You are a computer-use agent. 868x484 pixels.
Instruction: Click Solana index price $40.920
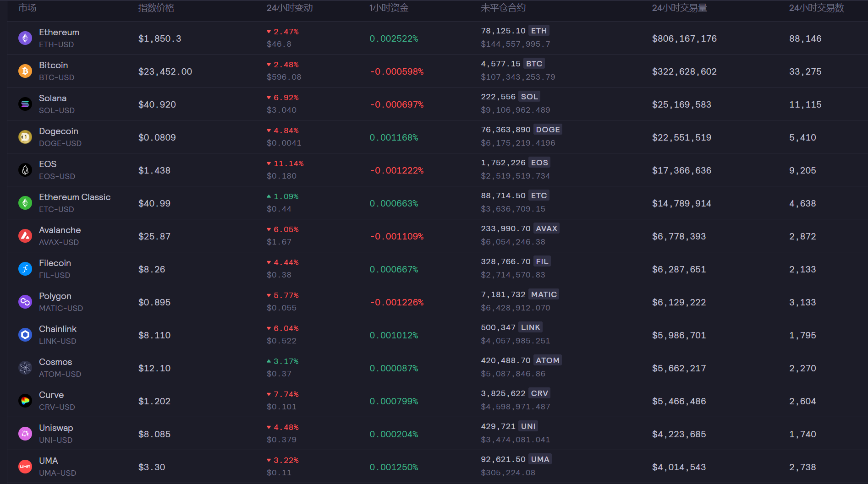point(157,104)
